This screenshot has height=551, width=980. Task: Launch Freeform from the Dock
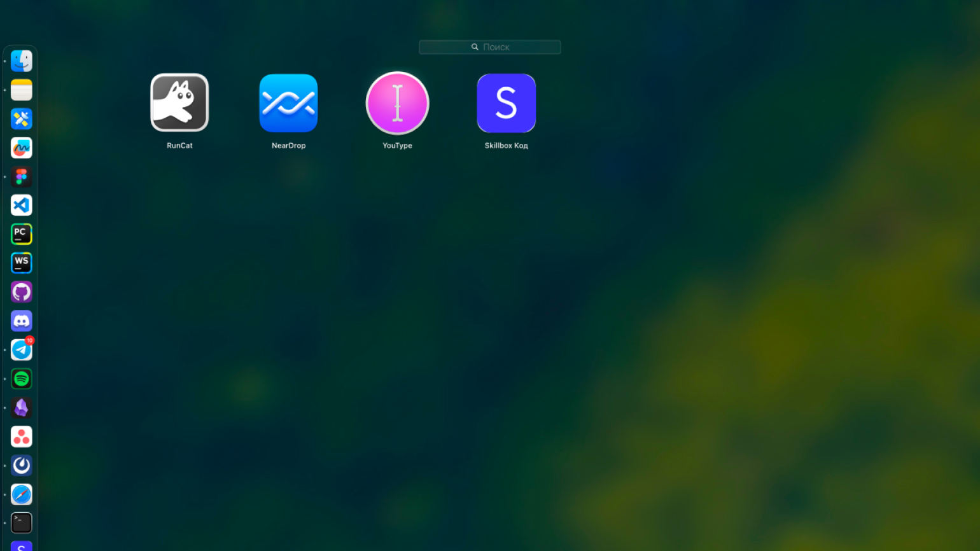coord(22,148)
